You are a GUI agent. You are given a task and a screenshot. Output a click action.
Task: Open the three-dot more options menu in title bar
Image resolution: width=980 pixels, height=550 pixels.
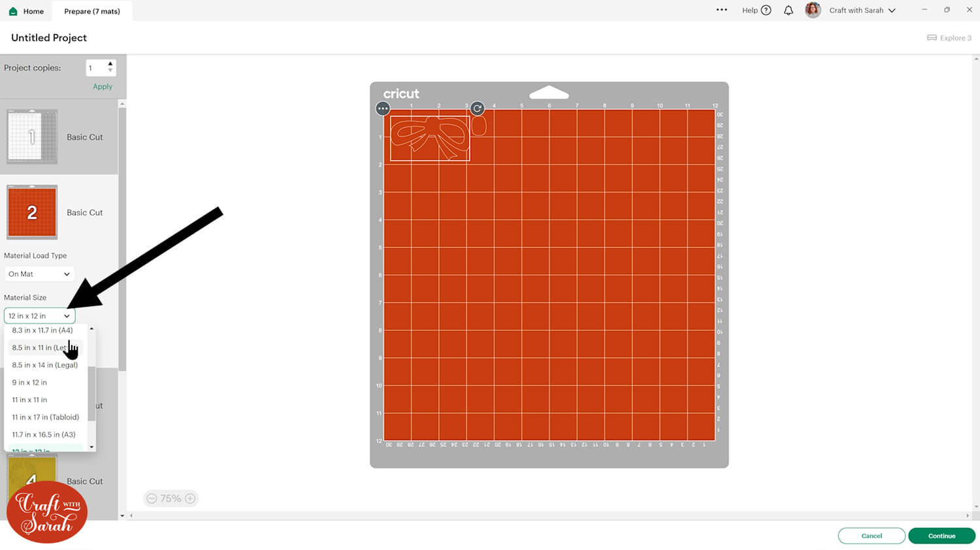(721, 10)
